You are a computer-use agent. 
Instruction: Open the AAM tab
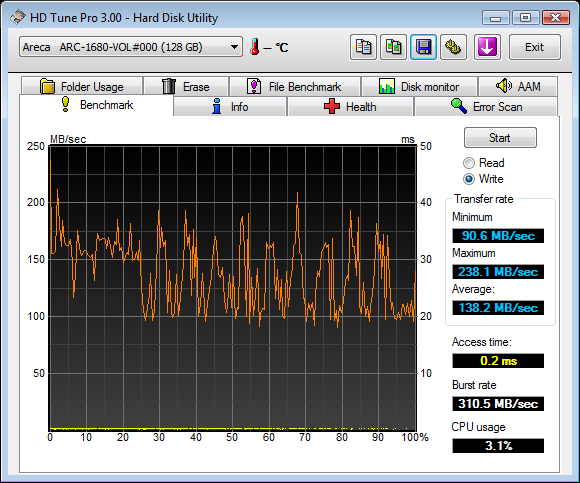(518, 87)
